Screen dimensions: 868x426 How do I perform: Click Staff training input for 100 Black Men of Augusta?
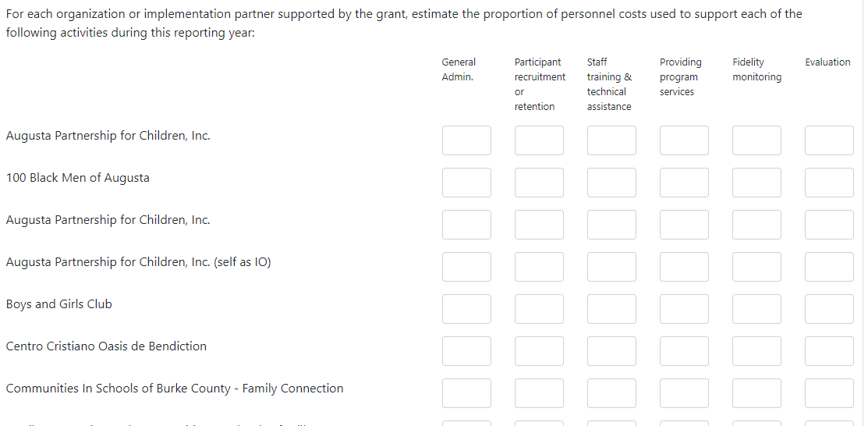(611, 183)
